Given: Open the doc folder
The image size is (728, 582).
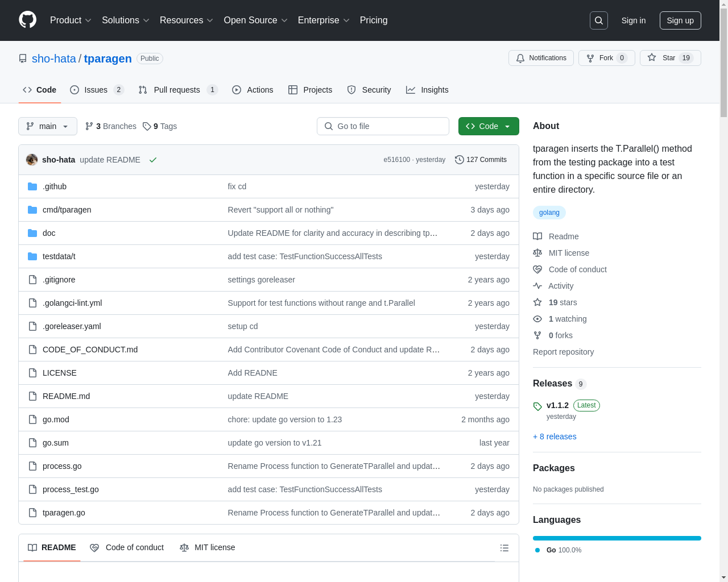Looking at the screenshot, I should (49, 233).
